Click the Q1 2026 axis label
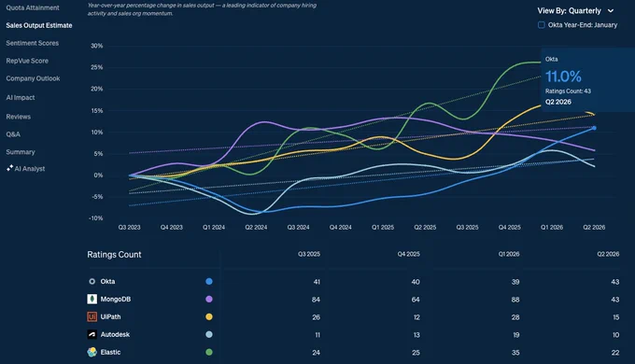The width and height of the screenshot is (635, 364). pos(552,228)
